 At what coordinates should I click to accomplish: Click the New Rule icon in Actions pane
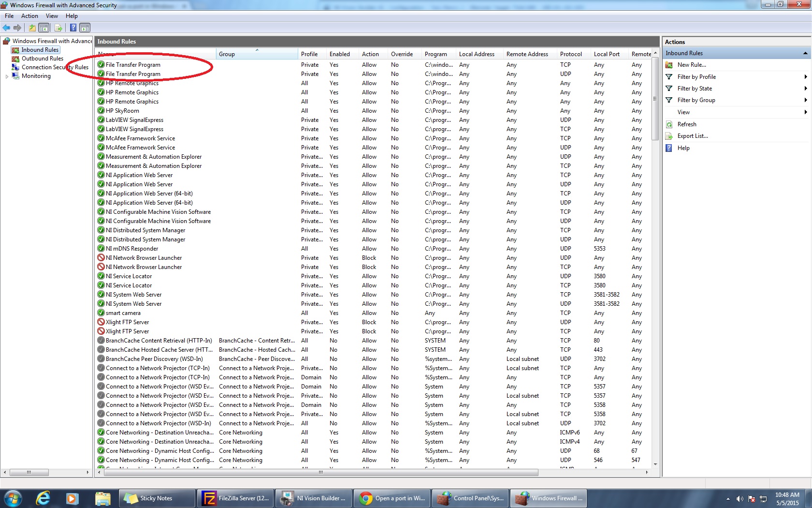coord(669,65)
